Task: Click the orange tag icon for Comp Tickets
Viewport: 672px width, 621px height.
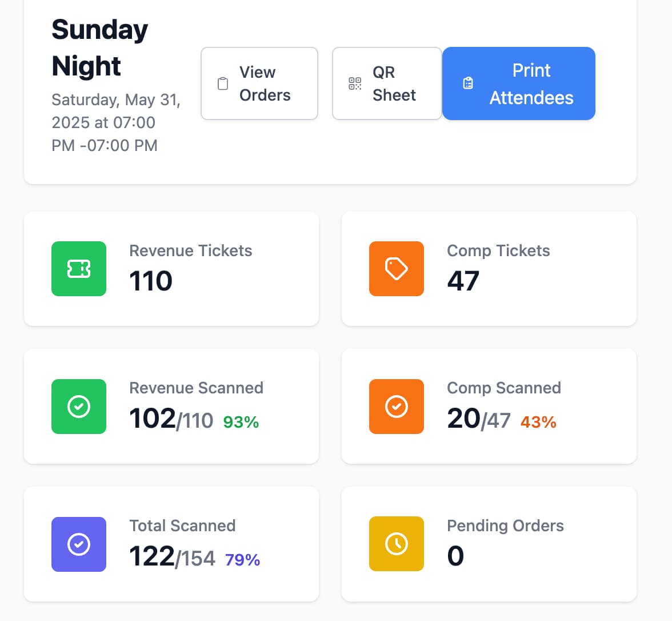Action: [x=396, y=269]
